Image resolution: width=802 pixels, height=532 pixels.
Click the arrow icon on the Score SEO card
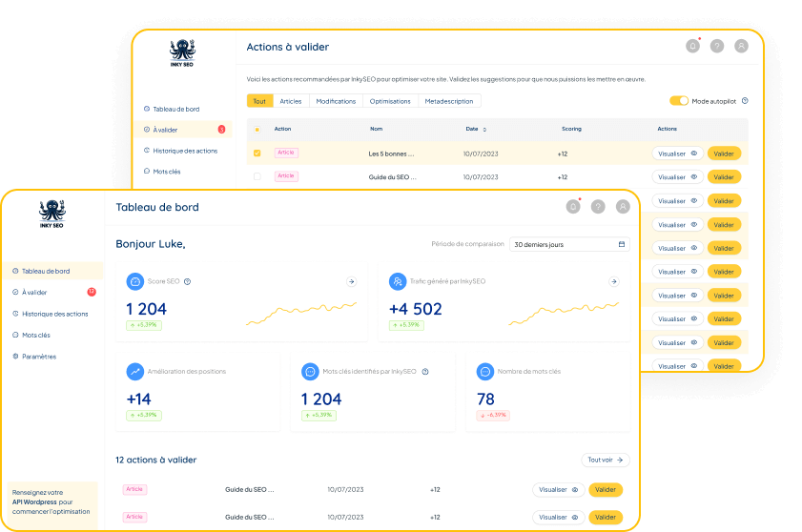tap(351, 281)
